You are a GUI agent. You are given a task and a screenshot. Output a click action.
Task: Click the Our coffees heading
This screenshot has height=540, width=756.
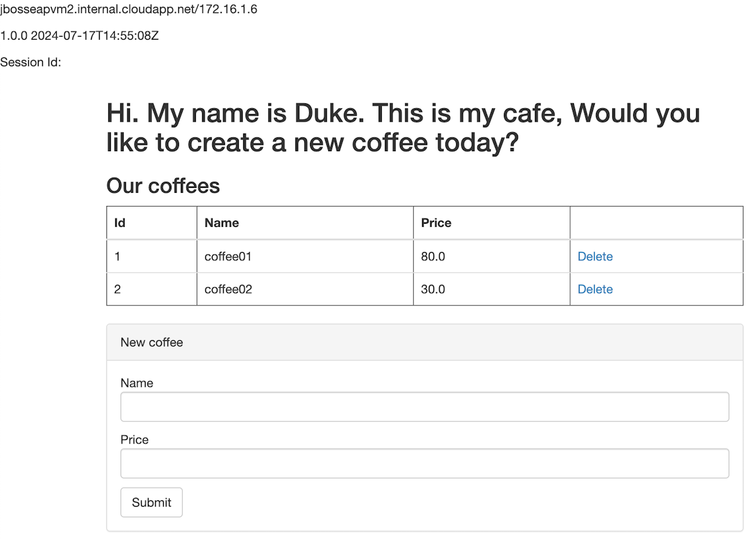[163, 186]
